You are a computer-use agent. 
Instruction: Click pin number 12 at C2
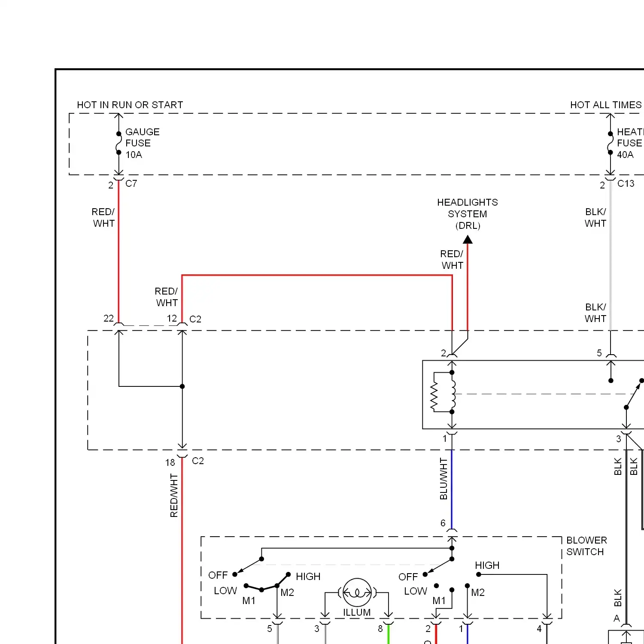point(172,318)
